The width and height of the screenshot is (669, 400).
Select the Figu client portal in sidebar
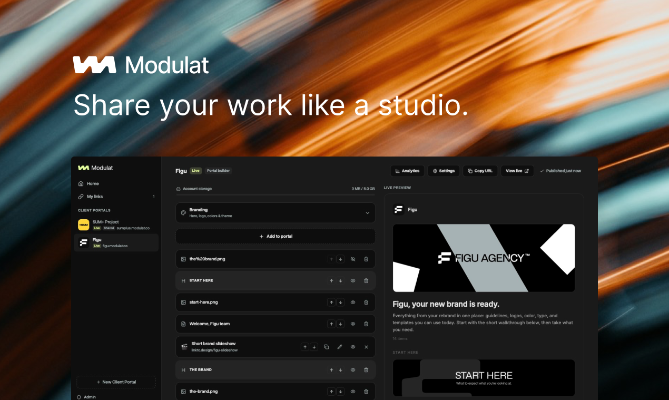[116, 242]
